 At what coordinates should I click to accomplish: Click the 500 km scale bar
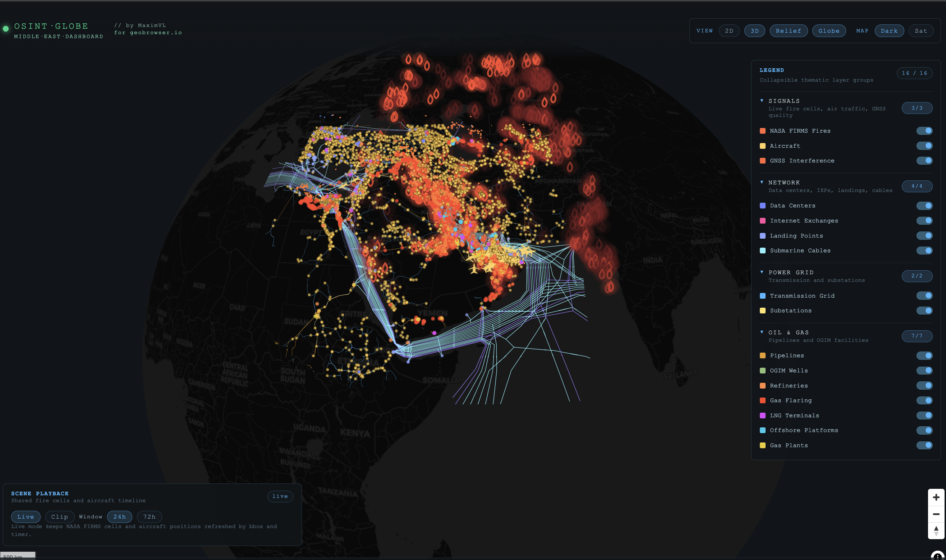(18, 555)
